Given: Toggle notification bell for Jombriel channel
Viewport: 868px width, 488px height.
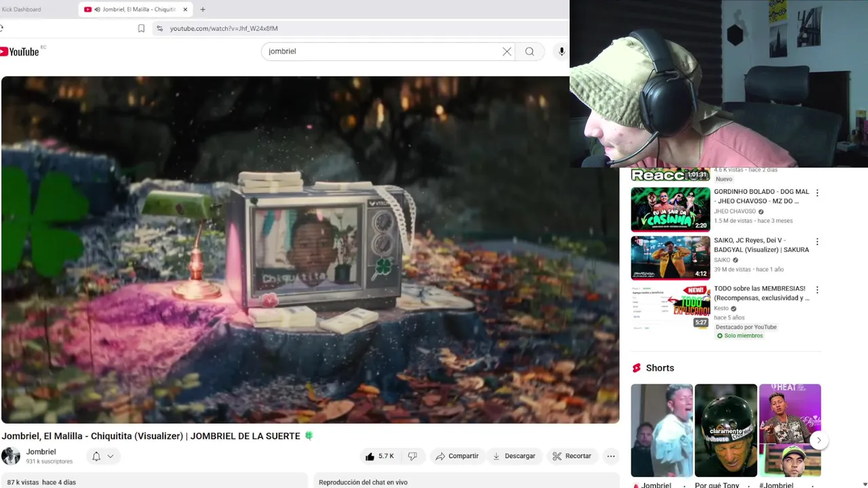Looking at the screenshot, I should pyautogui.click(x=96, y=457).
